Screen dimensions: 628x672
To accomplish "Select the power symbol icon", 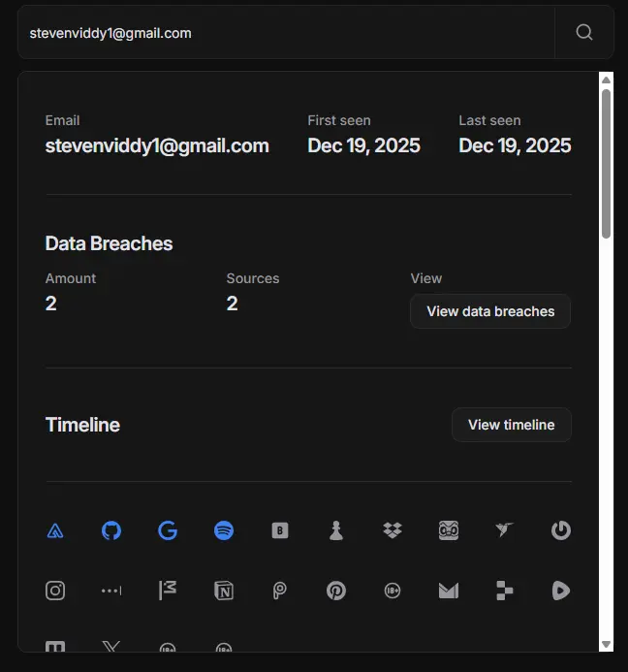I will click(x=561, y=530).
